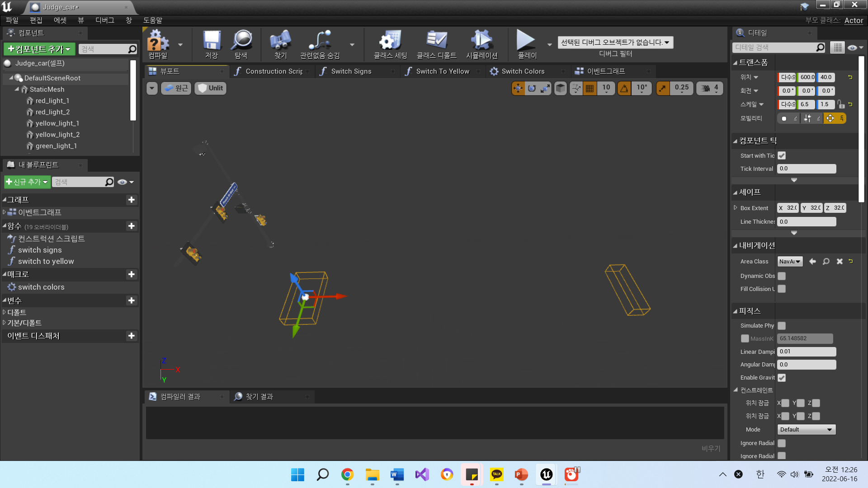Uncheck Start with Tick Enabled checkbox

pos(782,155)
